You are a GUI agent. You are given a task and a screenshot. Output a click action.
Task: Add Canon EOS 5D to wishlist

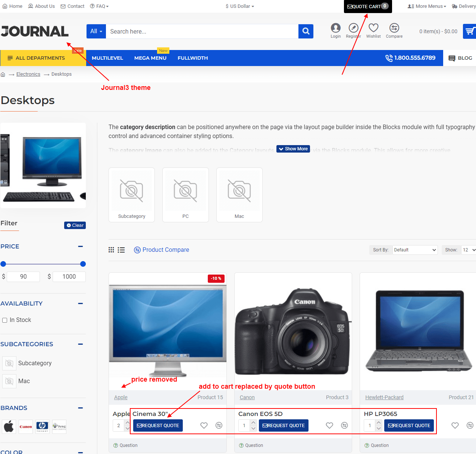[x=329, y=425]
